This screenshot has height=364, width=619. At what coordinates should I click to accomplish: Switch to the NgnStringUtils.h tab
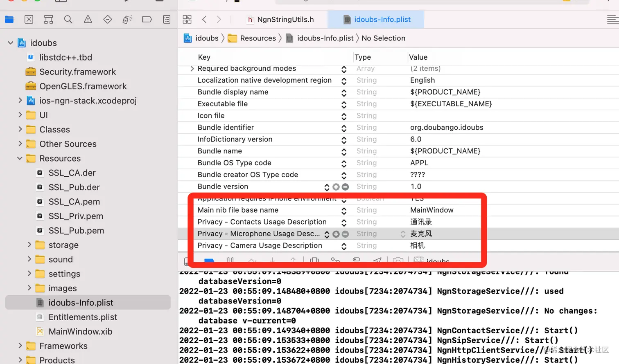281,19
